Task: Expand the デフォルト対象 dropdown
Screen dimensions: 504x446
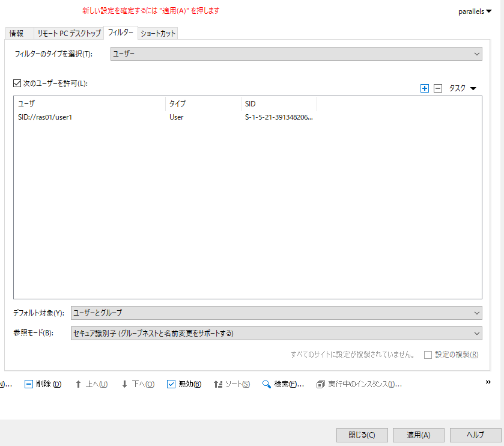Action: click(276, 313)
